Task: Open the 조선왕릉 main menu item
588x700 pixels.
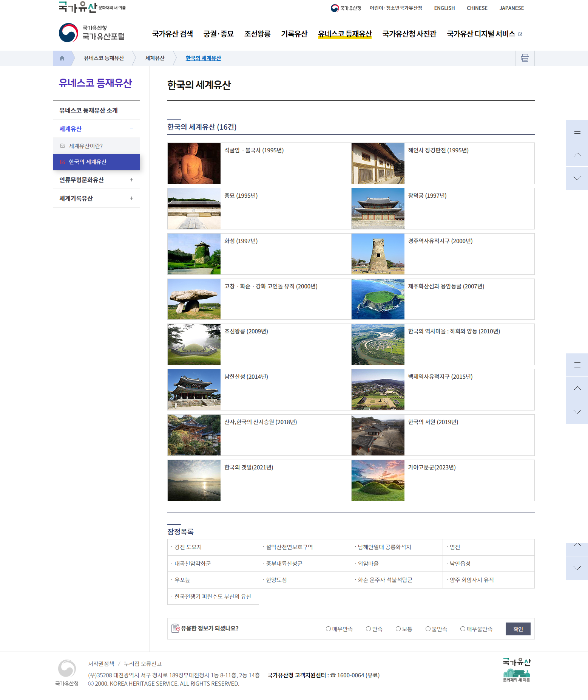Action: (257, 34)
